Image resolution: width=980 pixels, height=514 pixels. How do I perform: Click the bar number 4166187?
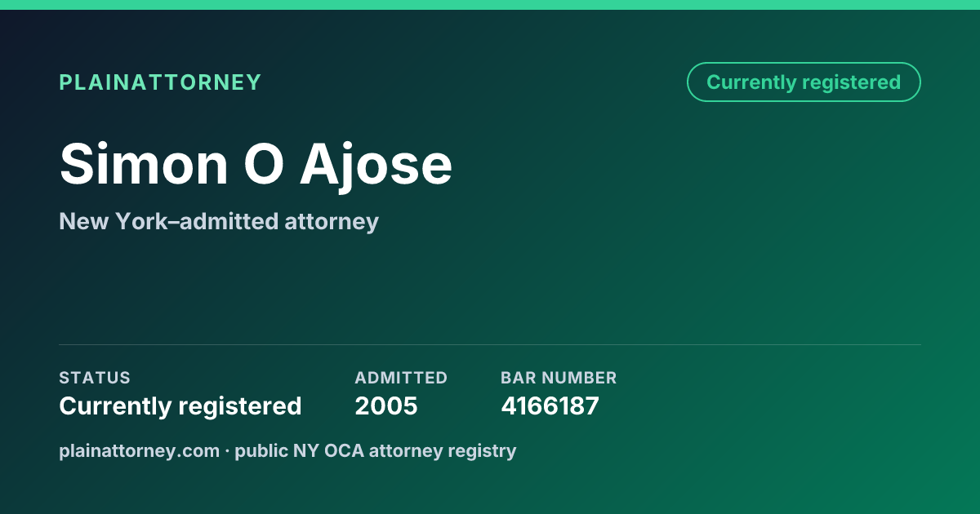coord(550,405)
